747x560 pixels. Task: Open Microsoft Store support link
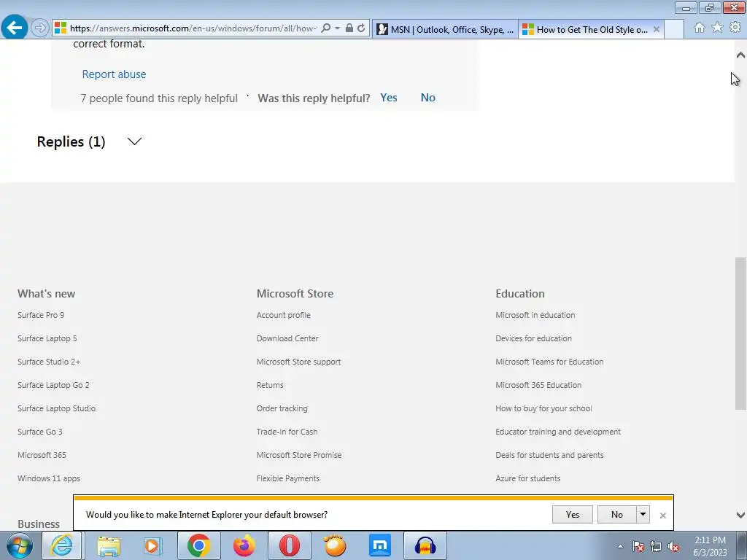pyautogui.click(x=298, y=362)
